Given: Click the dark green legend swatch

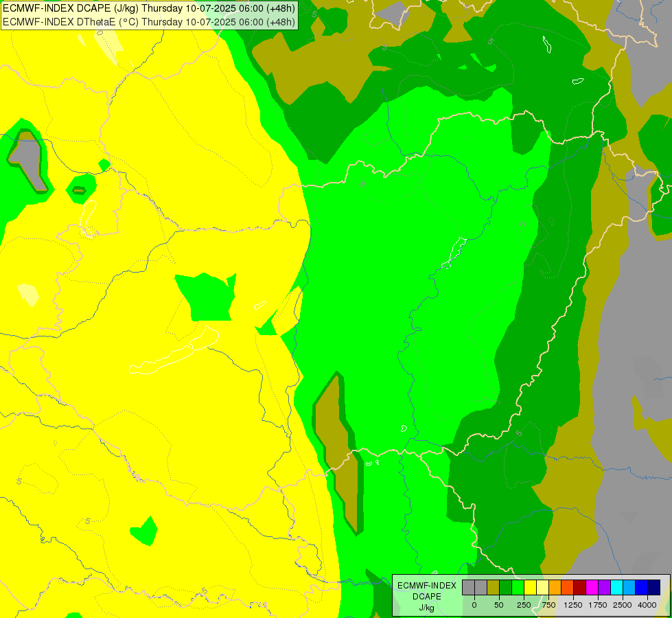Looking at the screenshot, I should click(505, 588).
